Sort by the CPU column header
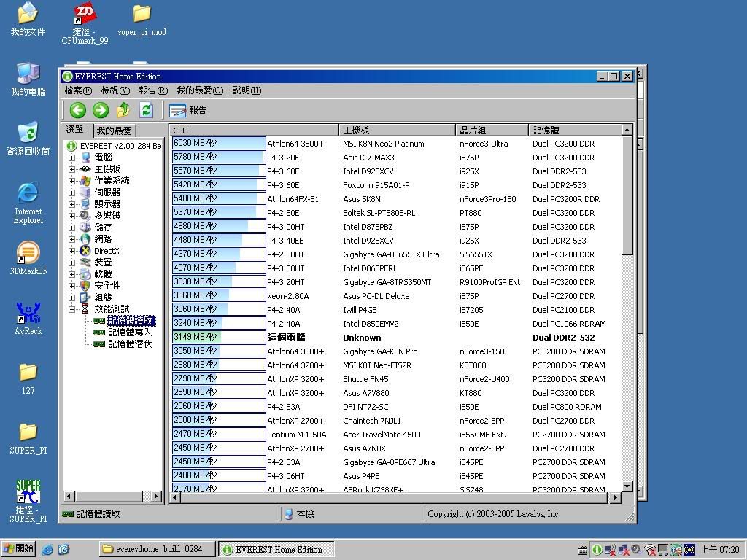Screen dimensions: 747x560 click(254, 130)
